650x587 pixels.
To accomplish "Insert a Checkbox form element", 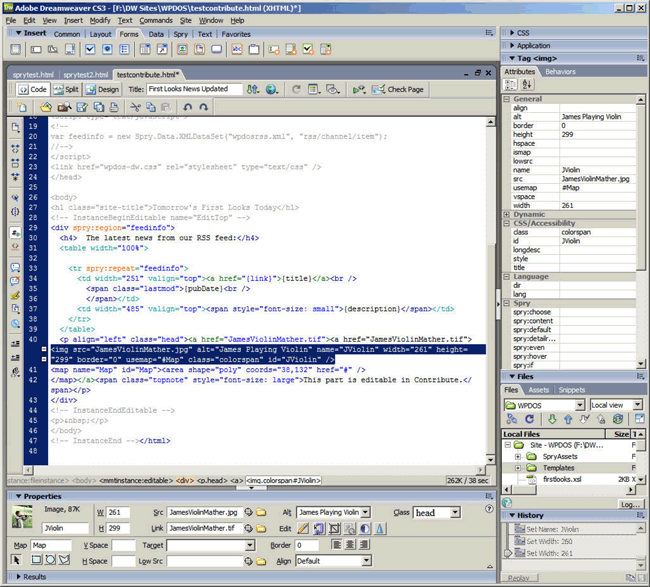I will click(90, 49).
